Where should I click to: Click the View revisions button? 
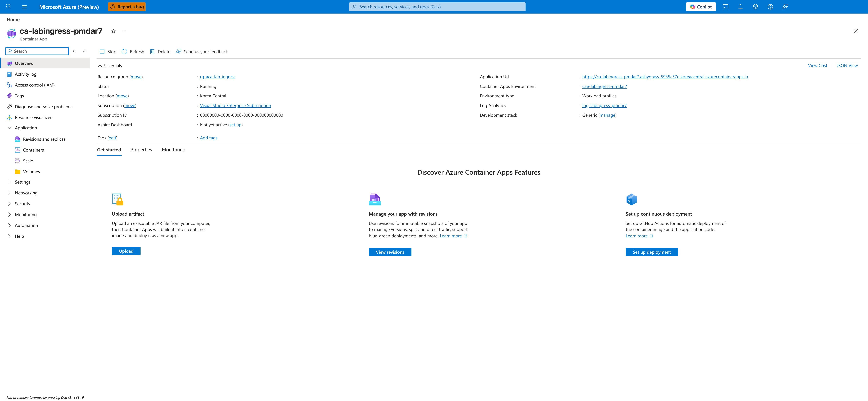(x=390, y=252)
